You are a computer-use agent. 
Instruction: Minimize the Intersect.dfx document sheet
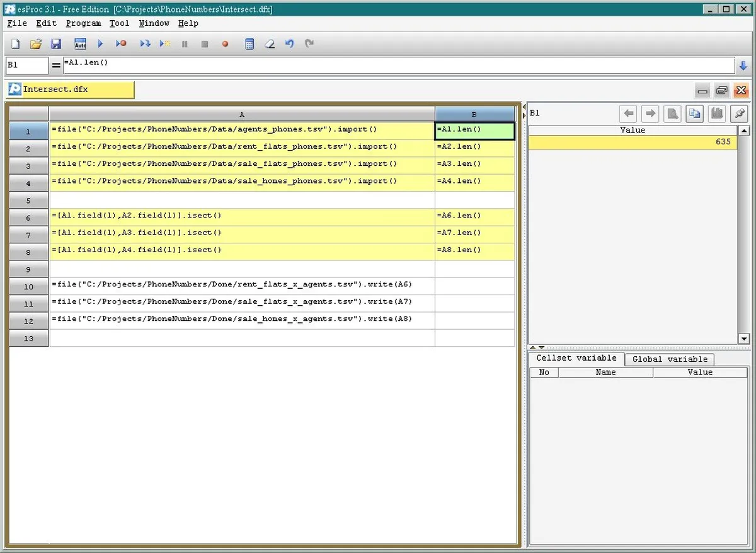[x=703, y=91]
